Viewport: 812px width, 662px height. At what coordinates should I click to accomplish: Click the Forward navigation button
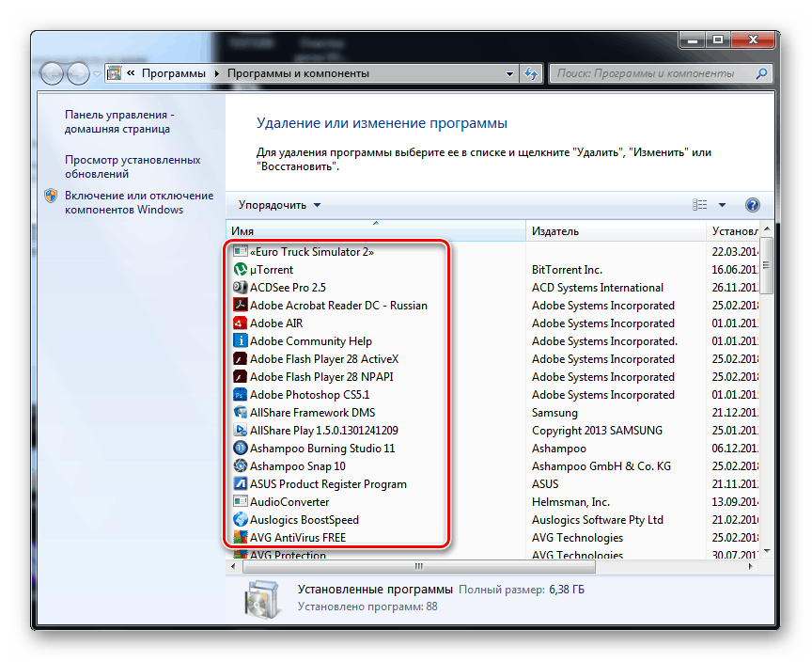78,73
